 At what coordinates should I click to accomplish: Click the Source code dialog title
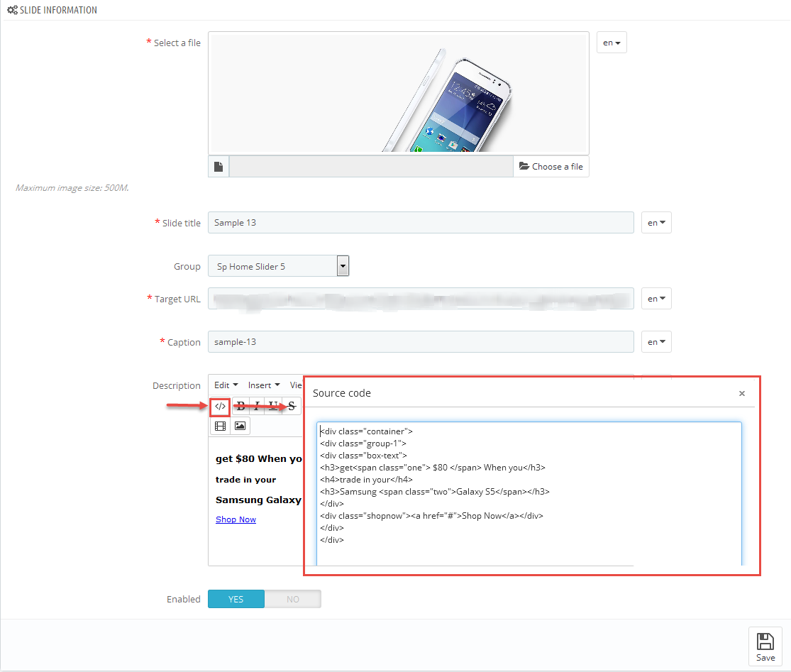[x=341, y=393]
